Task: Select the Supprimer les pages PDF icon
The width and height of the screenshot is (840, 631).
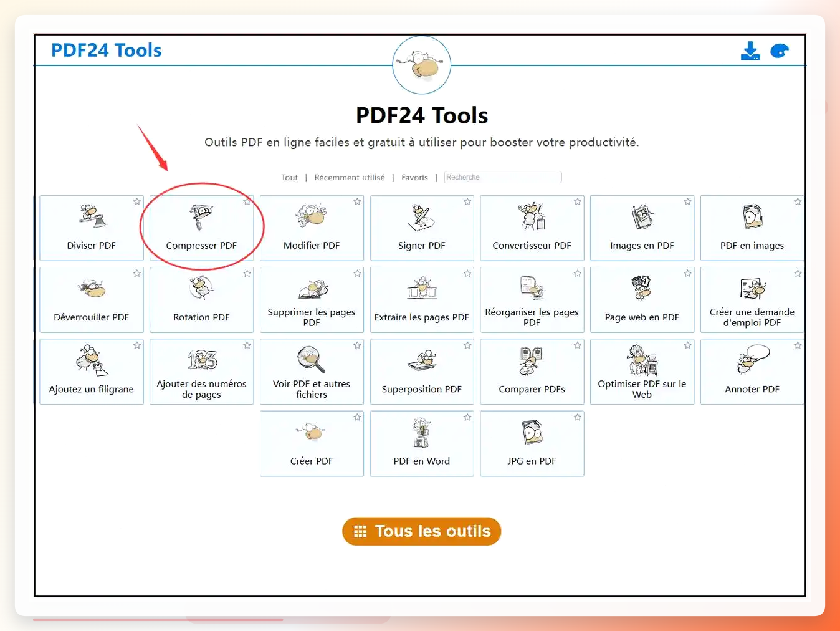Action: coord(312,290)
